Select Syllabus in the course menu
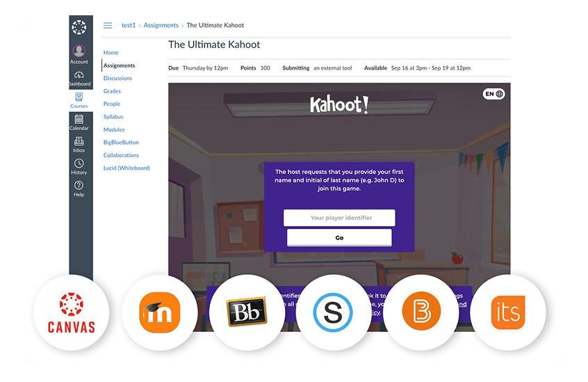 pyautogui.click(x=113, y=117)
